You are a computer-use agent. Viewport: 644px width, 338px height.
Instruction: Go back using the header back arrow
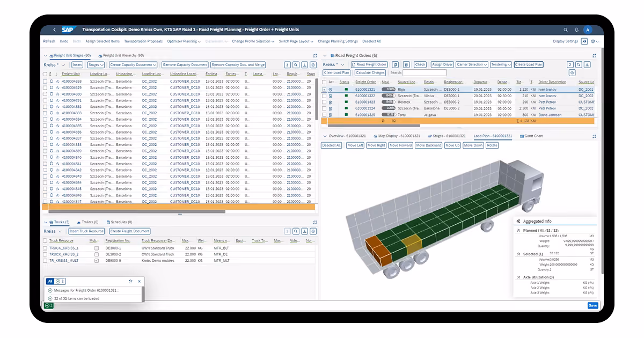pyautogui.click(x=54, y=30)
